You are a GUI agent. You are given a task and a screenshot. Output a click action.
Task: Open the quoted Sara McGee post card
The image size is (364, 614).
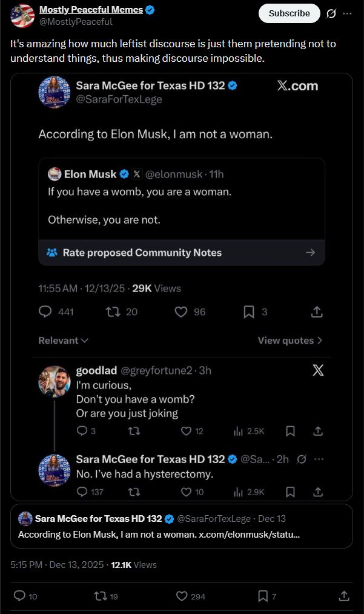(182, 526)
